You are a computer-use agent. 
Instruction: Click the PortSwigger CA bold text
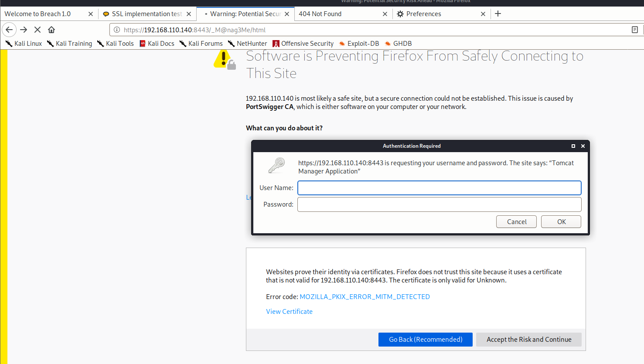click(x=270, y=107)
